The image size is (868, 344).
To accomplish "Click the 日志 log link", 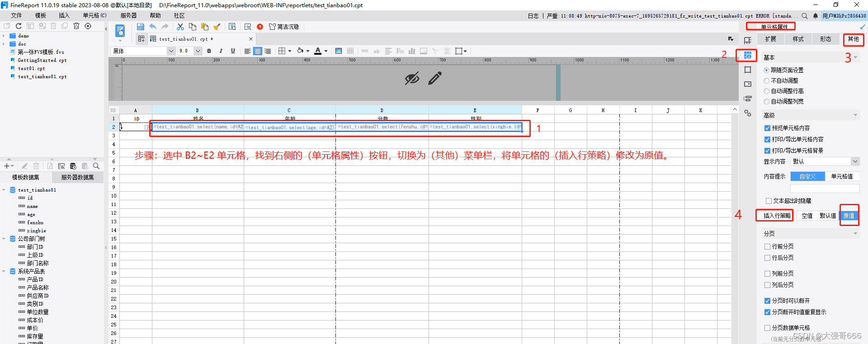I will [x=533, y=16].
